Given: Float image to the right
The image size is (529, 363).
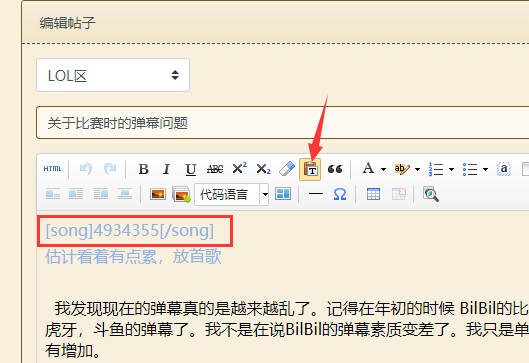Looking at the screenshot, I should click(101, 194).
